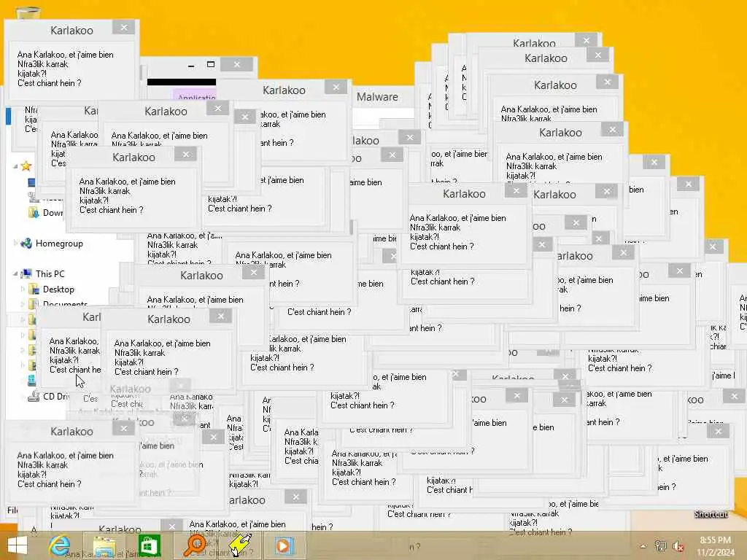The image size is (747, 560).
Task: Select the desktop item labeled Shortcut
Action: (711, 514)
